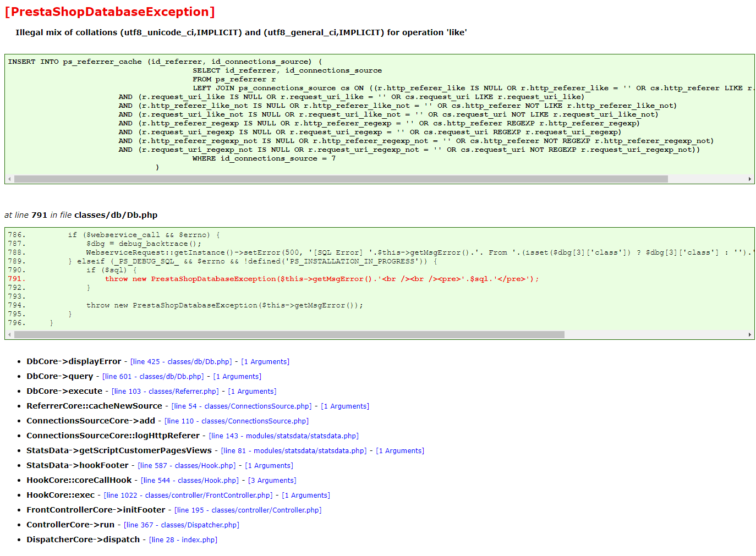Click the 'FrontControllerCore->initFooter' trace entry
The width and height of the screenshot is (756, 556).
[x=96, y=510]
